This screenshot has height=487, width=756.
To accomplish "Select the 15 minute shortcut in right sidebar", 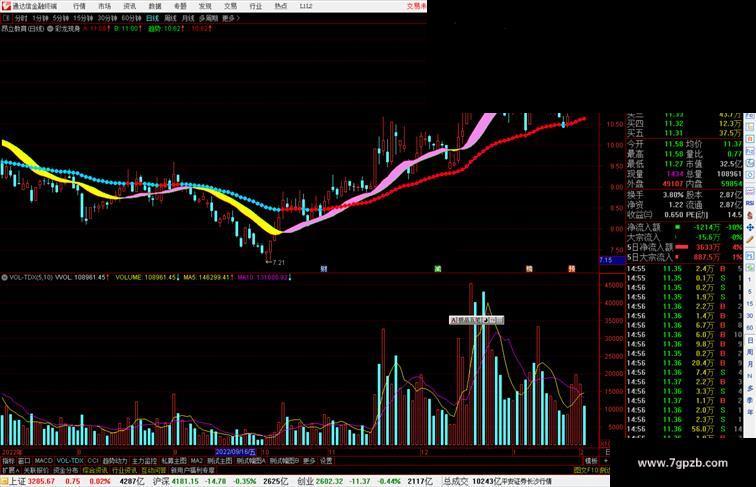I will [750, 304].
